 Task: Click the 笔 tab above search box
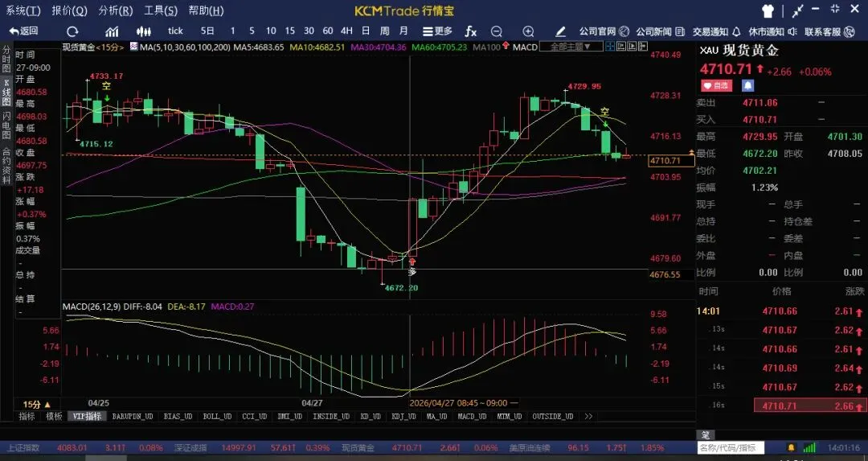point(706,435)
